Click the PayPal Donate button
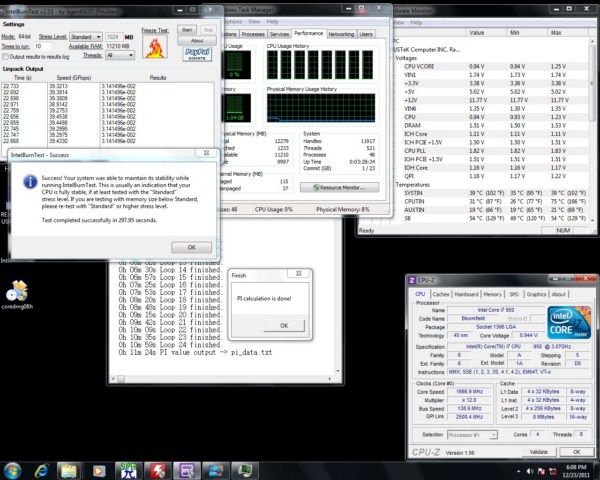The image size is (600, 480). [x=197, y=54]
